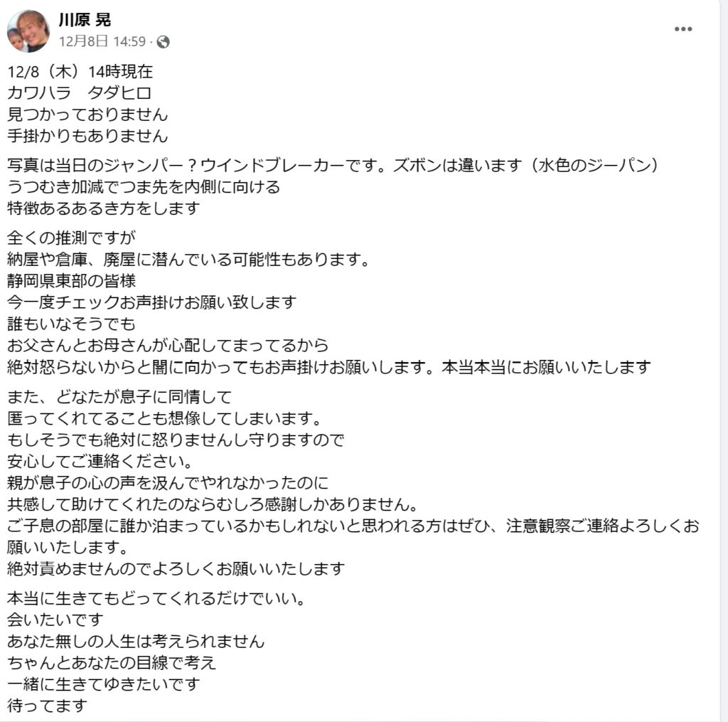Click the line 12/8（木）14時現在
The width and height of the screenshot is (728, 722).
pos(80,72)
